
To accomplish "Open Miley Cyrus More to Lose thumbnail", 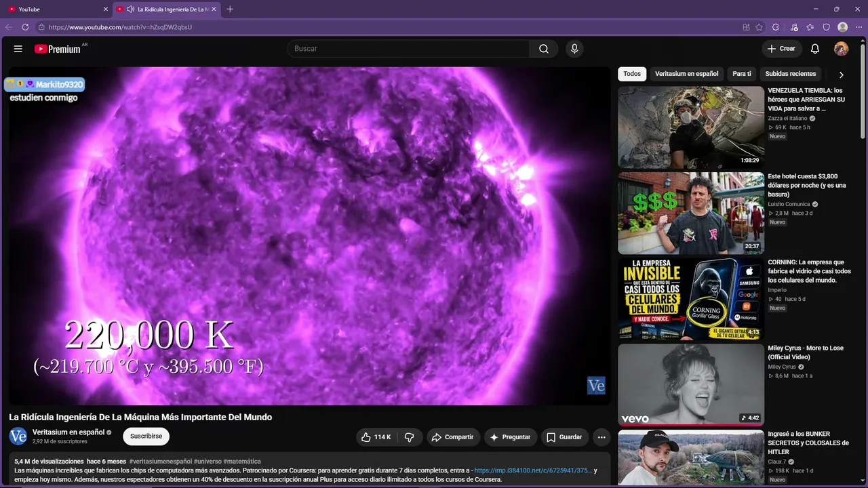I will pyautogui.click(x=691, y=385).
